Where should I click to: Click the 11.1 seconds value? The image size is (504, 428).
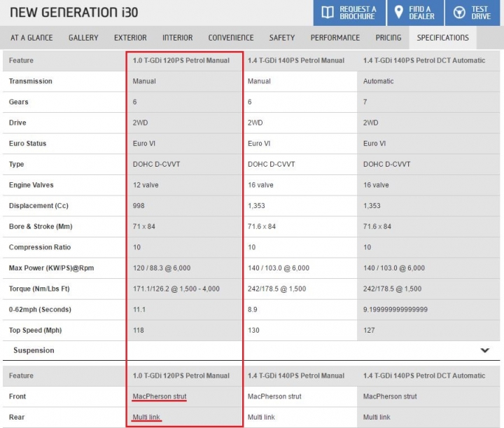click(139, 310)
